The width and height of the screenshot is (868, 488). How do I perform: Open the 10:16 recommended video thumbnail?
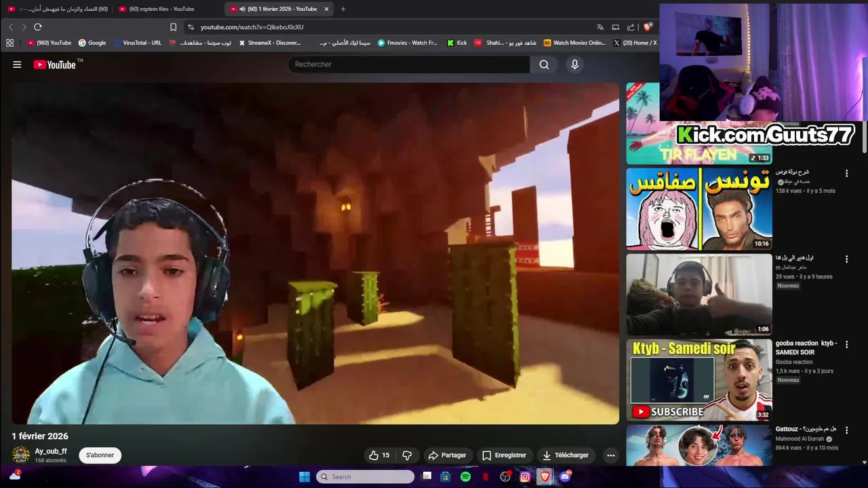coord(699,209)
